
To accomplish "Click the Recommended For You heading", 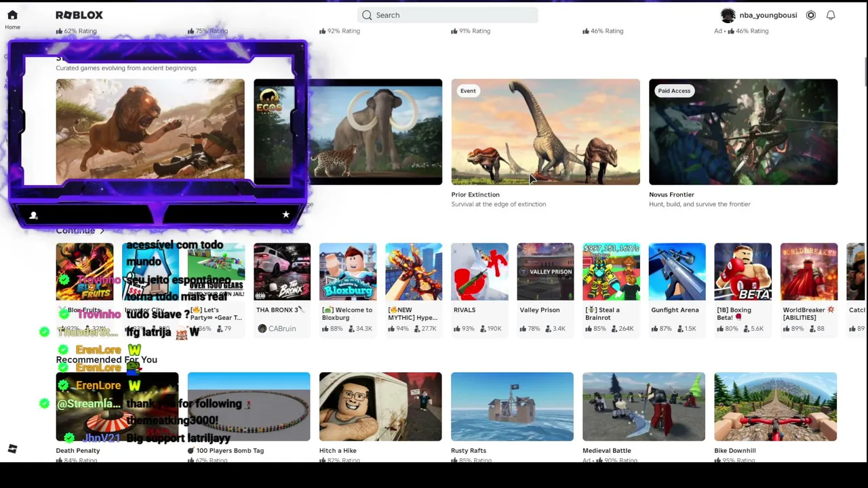I will tap(106, 360).
